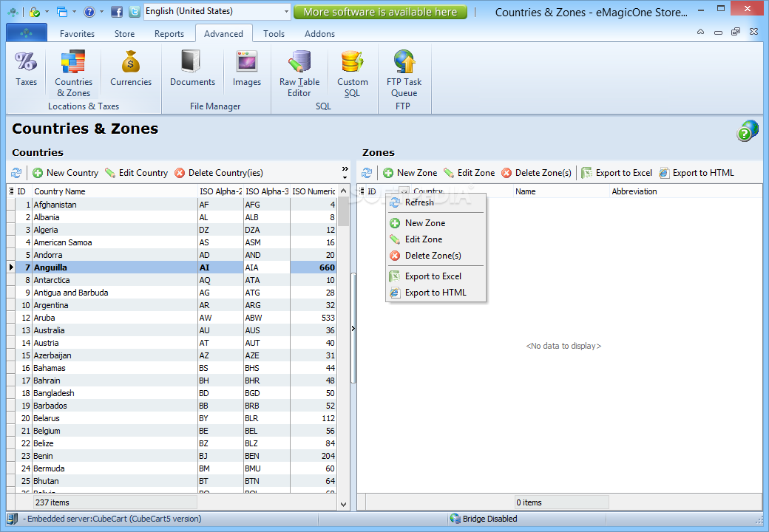Image resolution: width=769 pixels, height=532 pixels.
Task: Choose Export to HTML from context menu
Action: 436,293
